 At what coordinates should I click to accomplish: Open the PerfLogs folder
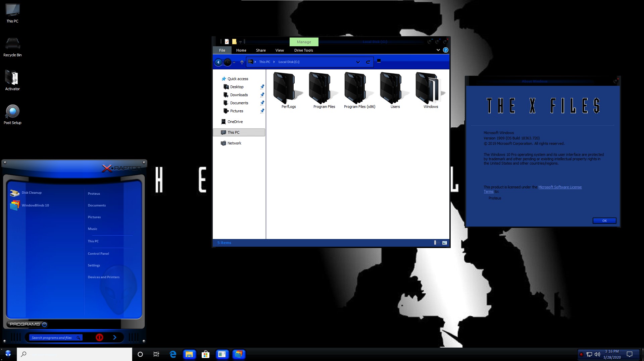tap(289, 91)
